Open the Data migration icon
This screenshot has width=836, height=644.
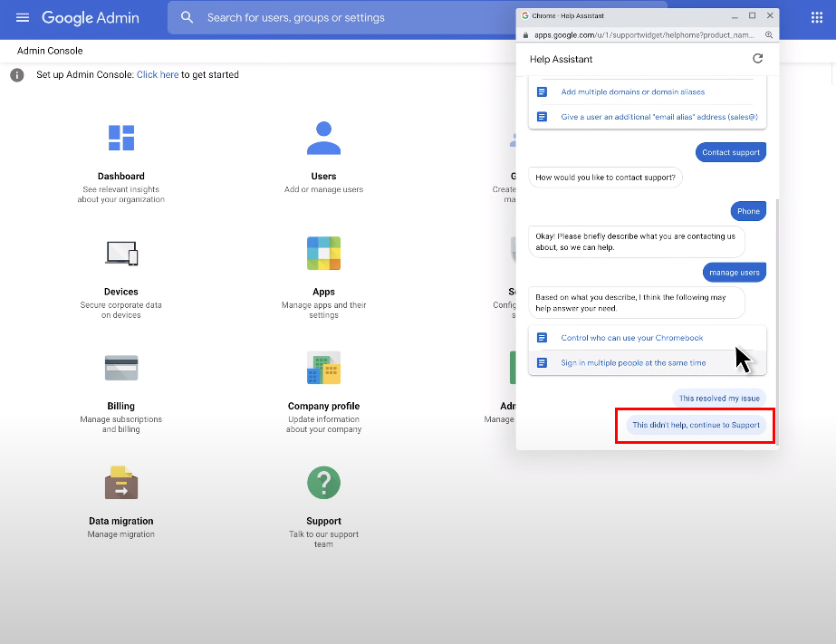pos(121,483)
